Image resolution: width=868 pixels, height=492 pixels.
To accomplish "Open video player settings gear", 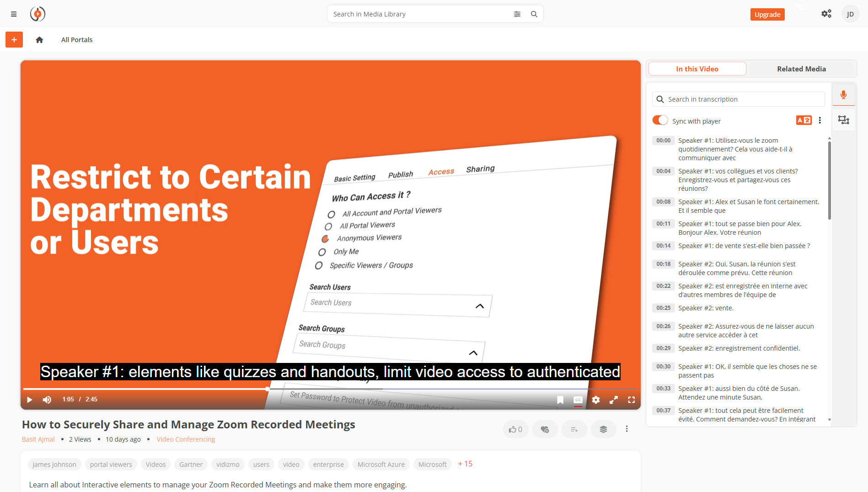I will 595,400.
